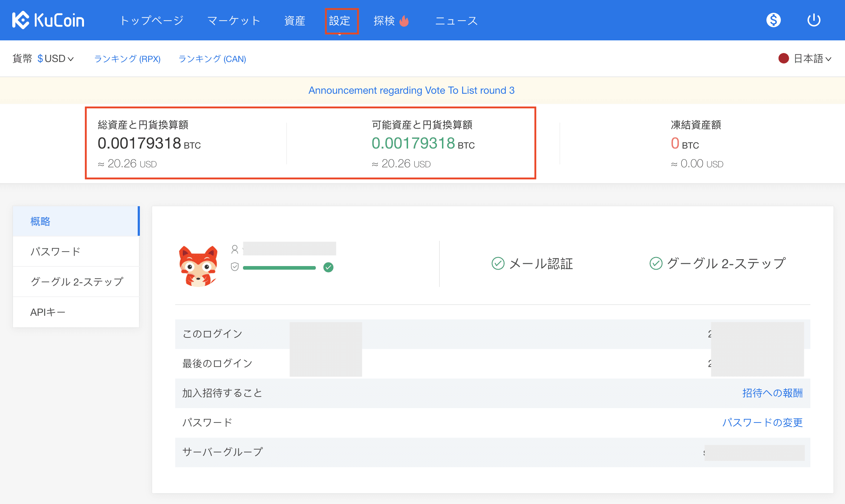Open the USD currency dropdown

click(x=56, y=58)
